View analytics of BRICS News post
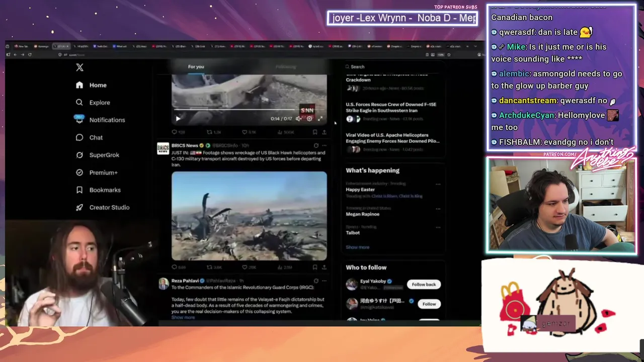This screenshot has height=362, width=644. pyautogui.click(x=285, y=267)
